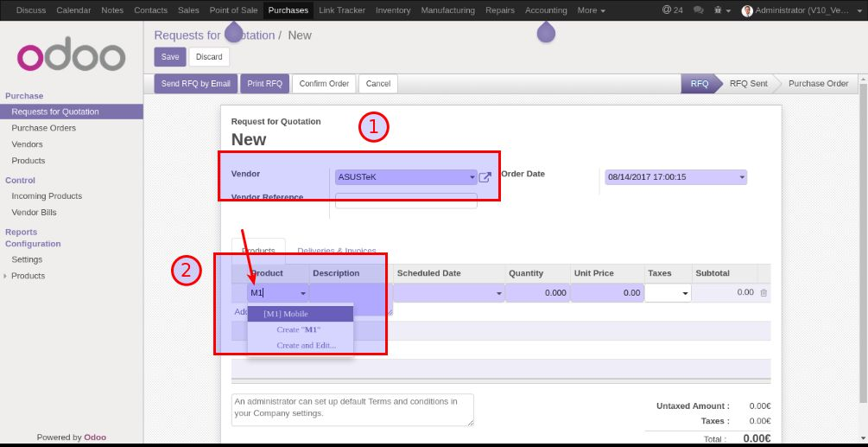Open the Vendor ASUSTeK dropdown

coord(472,177)
